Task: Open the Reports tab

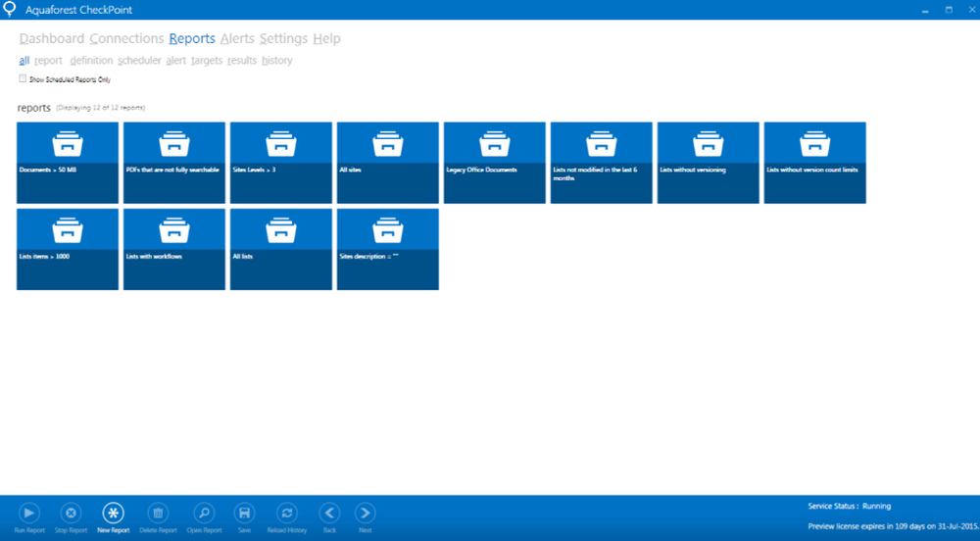Action: [x=192, y=39]
